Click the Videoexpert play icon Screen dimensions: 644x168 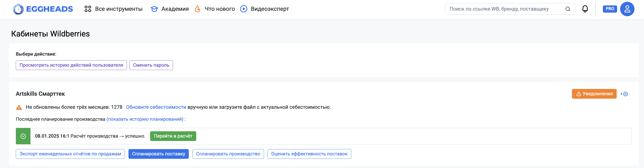click(243, 9)
